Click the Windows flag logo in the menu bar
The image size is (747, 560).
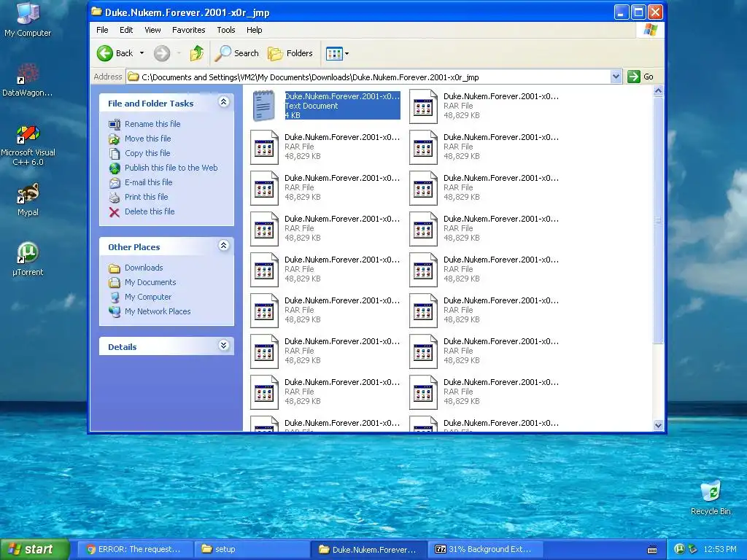[x=650, y=30]
